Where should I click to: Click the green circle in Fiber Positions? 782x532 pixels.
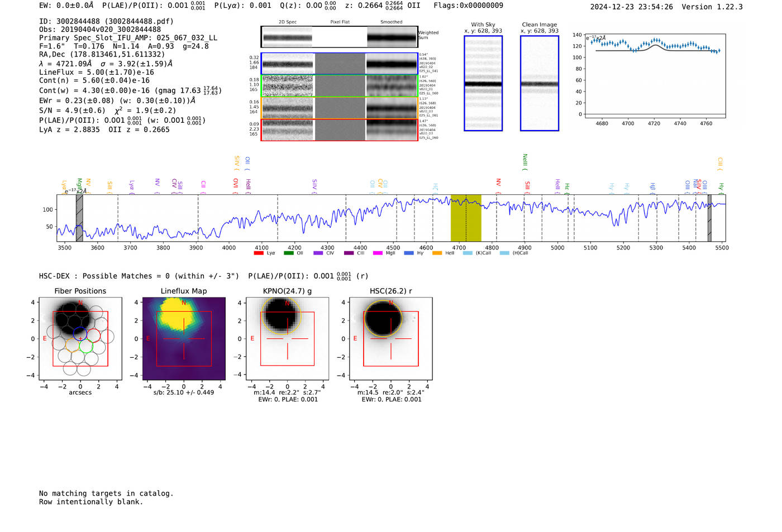click(x=86, y=346)
